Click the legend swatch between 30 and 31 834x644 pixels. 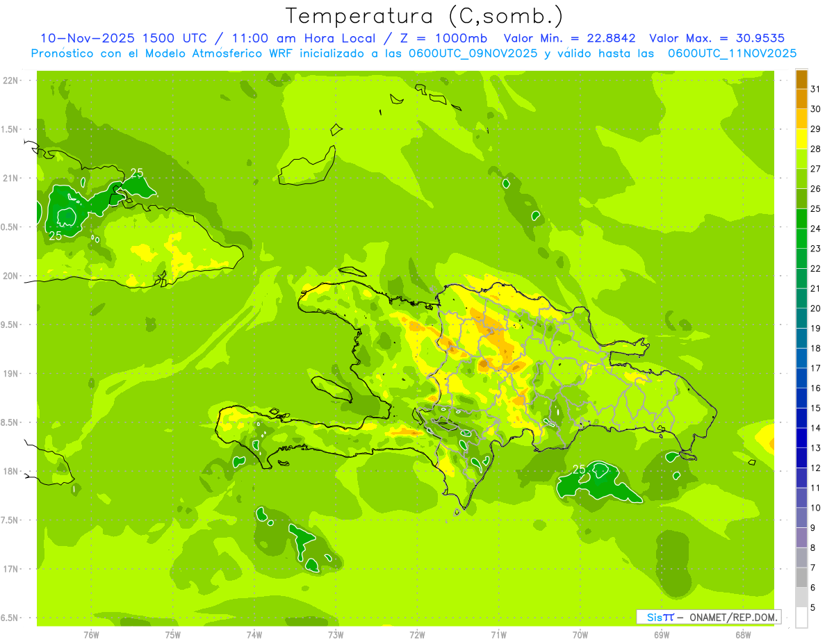[801, 99]
